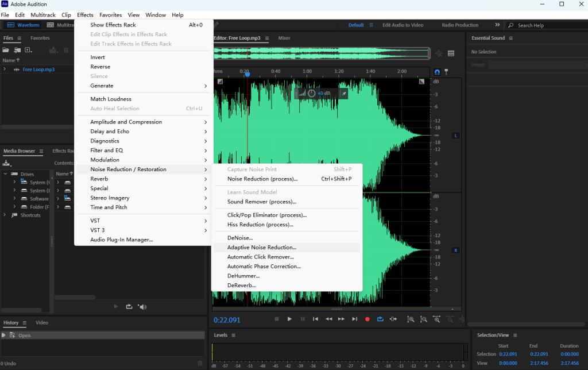
Task: Click Zoom In Amplitude magnifier icon
Action: (411, 319)
